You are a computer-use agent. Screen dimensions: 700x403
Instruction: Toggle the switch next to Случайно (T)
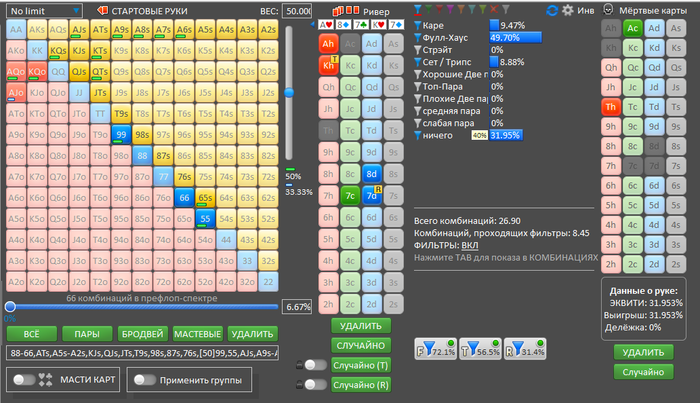point(316,365)
